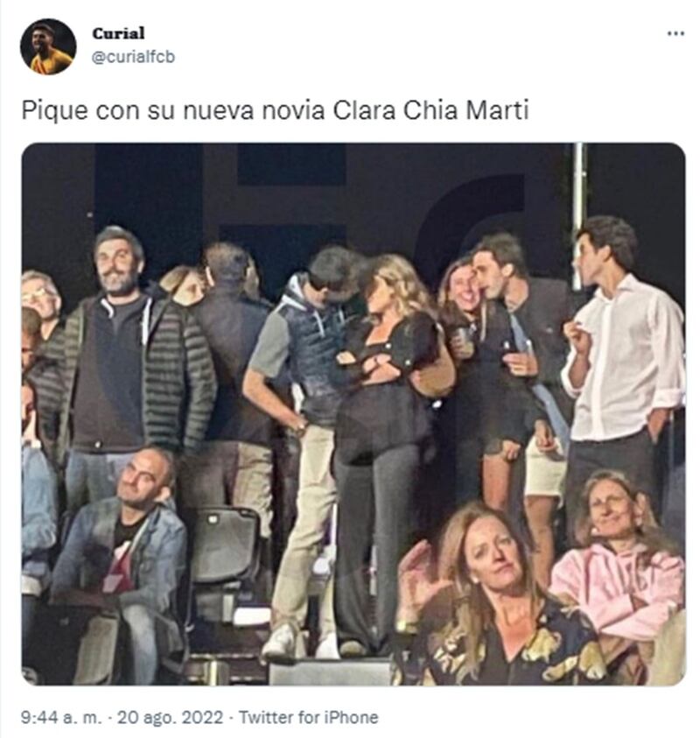Click the @curialfcb handle
Image resolution: width=700 pixels, height=738 pixels.
click(133, 56)
